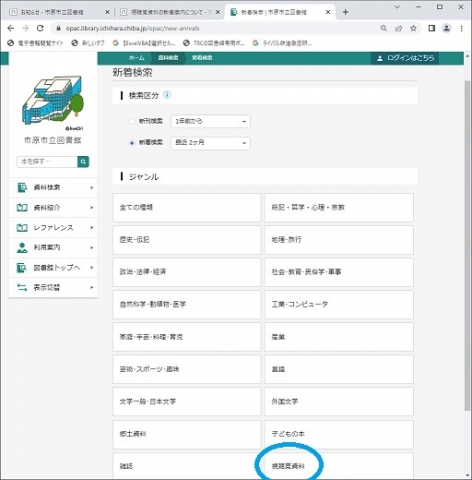Click the info icon beside 検索区分
472x480 pixels.
pos(167,95)
